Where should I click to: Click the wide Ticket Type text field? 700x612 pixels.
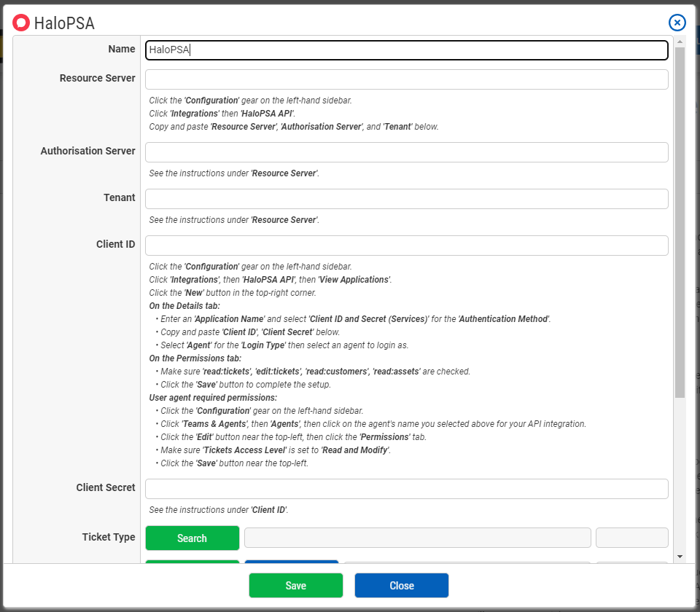[x=417, y=538]
